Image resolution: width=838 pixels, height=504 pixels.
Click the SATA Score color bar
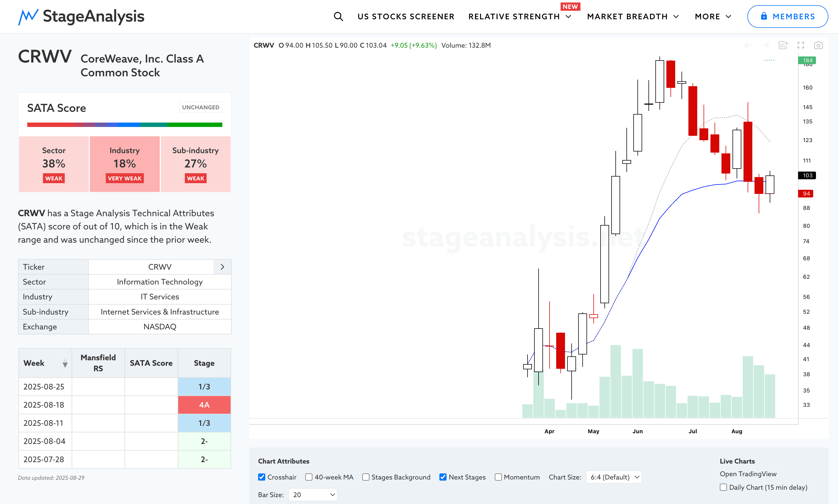[x=125, y=125]
